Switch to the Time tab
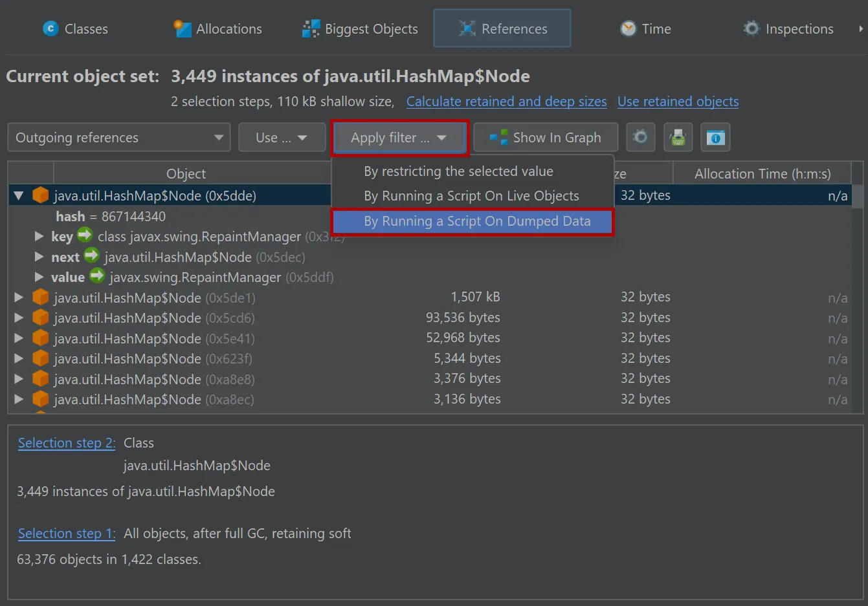 click(x=645, y=28)
